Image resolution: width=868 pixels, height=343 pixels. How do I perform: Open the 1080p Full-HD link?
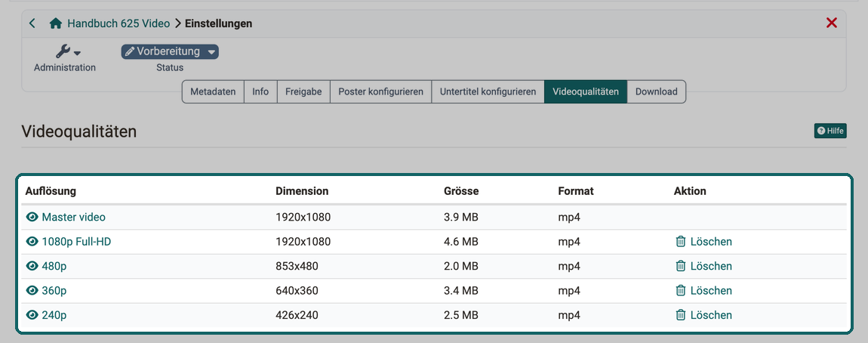(76, 242)
